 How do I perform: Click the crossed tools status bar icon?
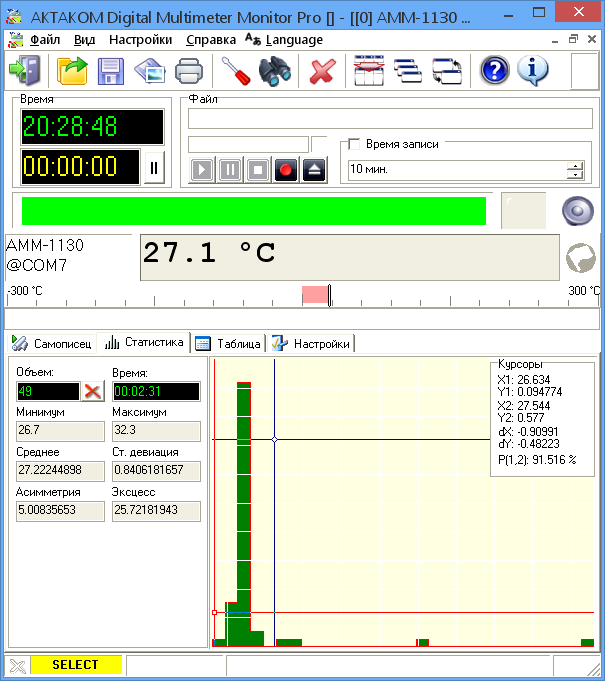(x=18, y=665)
